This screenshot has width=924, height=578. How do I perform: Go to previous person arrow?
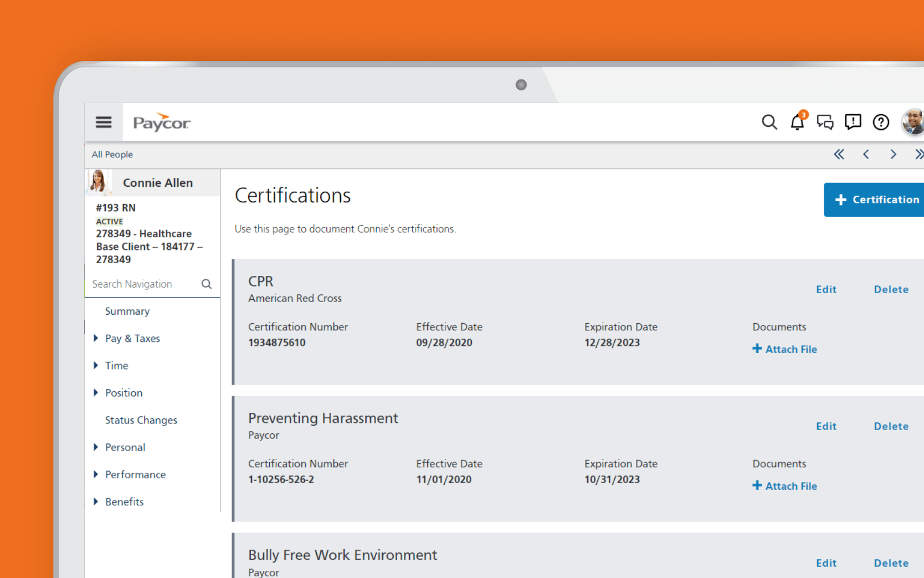[x=866, y=154]
